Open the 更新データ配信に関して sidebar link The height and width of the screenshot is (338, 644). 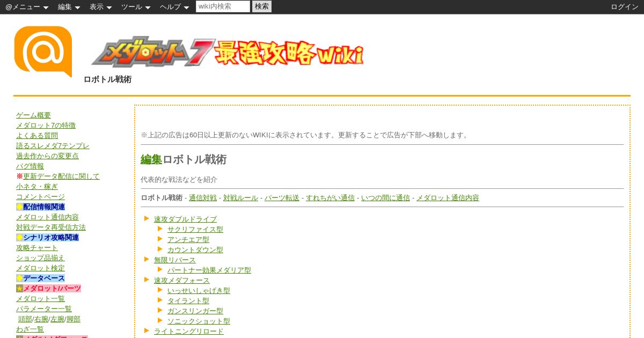pyautogui.click(x=61, y=177)
